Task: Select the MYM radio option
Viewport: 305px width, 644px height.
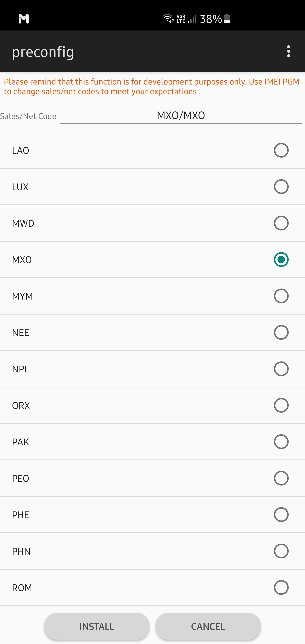Action: coord(281,296)
